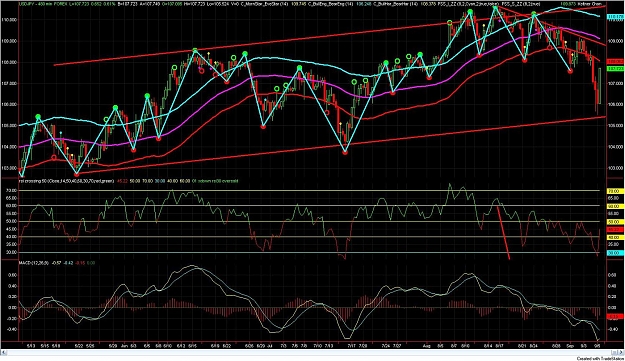Click the Aug label on the date axis

[427, 346]
